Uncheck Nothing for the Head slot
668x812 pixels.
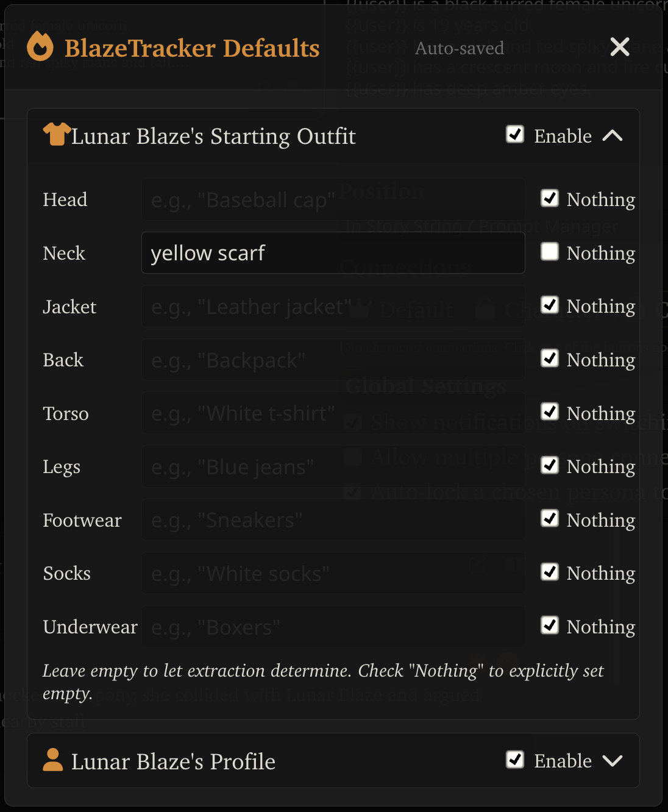click(550, 198)
